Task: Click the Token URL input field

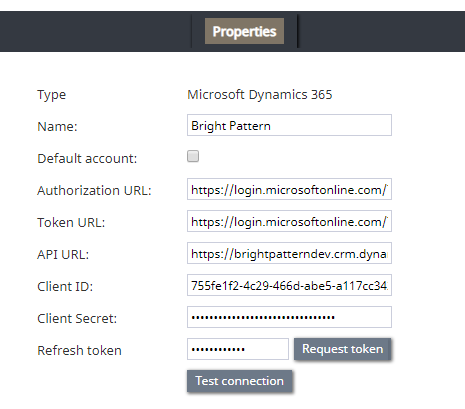Action: 289,221
